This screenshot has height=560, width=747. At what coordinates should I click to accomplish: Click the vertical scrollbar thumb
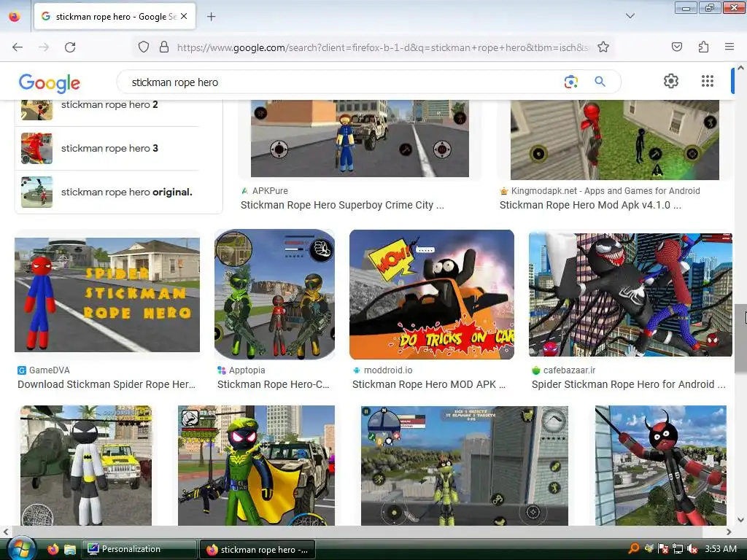tap(740, 338)
